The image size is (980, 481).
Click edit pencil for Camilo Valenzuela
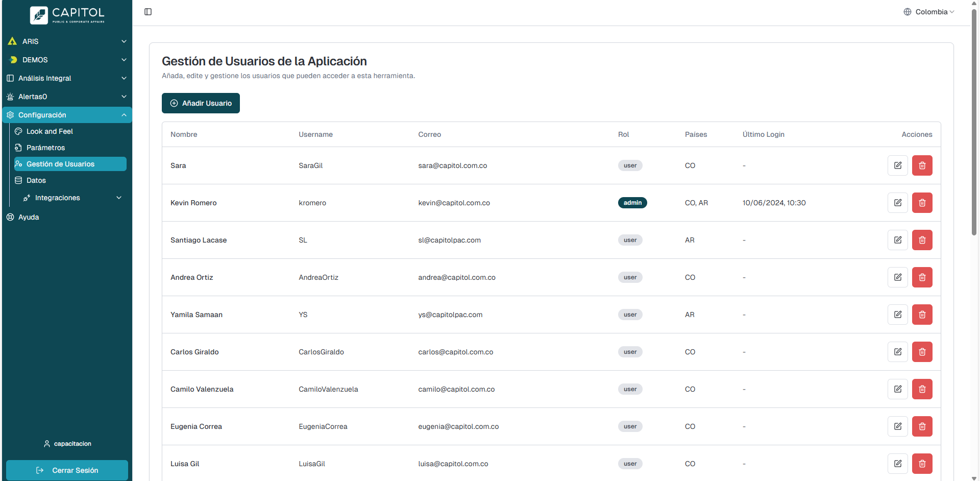[897, 389]
